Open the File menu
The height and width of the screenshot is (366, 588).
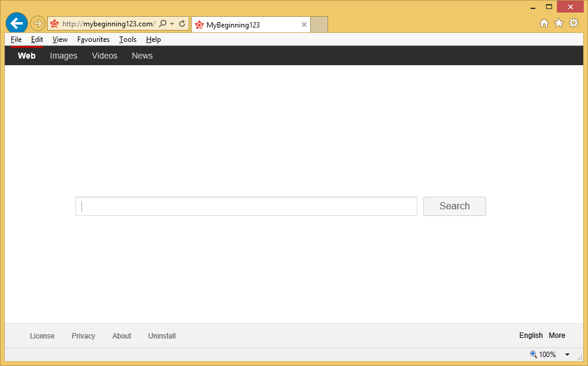point(16,39)
